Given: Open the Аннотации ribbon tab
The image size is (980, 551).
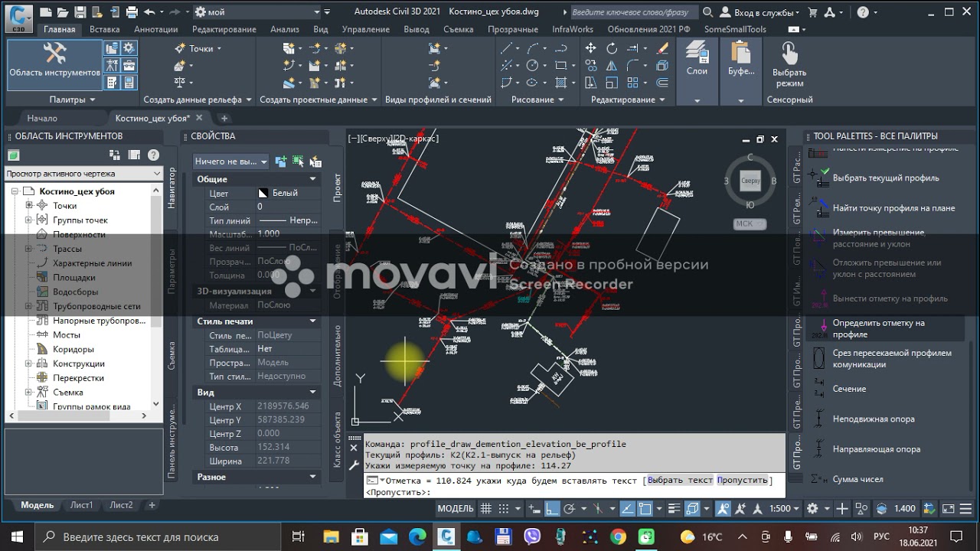Looking at the screenshot, I should (156, 29).
